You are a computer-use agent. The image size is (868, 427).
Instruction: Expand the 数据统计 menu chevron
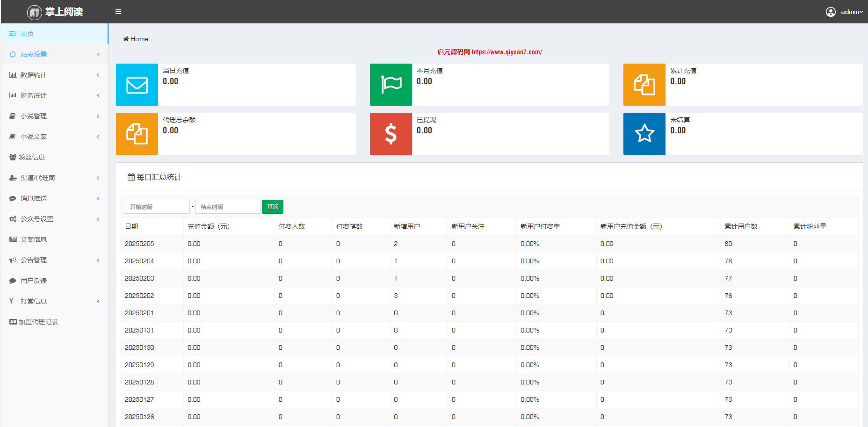coord(98,75)
